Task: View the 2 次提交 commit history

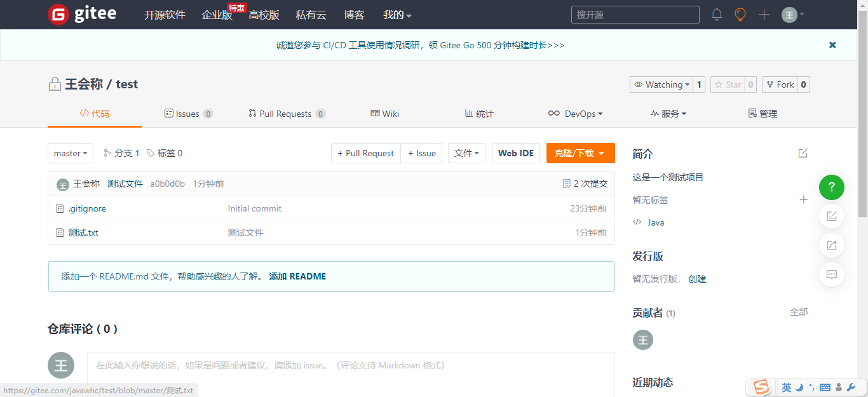Action: coord(585,184)
